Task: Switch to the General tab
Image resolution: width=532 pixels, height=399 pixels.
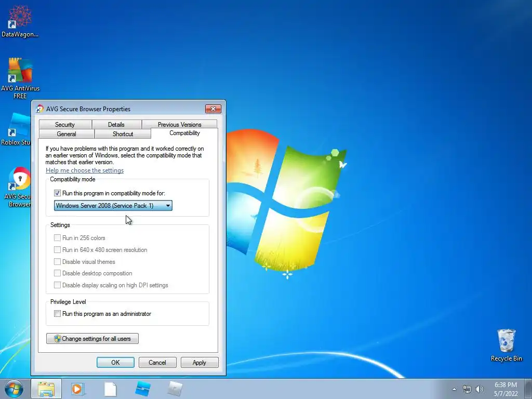Action: point(66,134)
